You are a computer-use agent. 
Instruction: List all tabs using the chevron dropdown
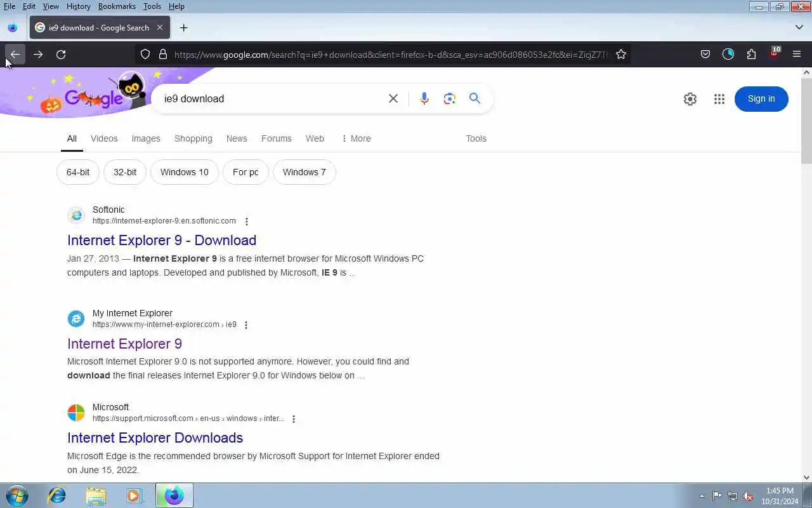click(x=799, y=27)
